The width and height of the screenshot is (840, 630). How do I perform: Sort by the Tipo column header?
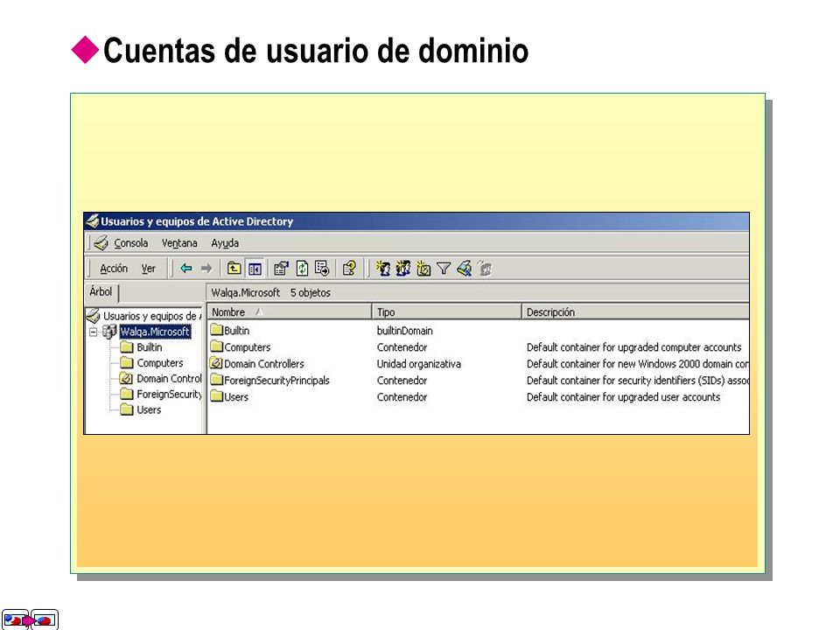point(447,311)
